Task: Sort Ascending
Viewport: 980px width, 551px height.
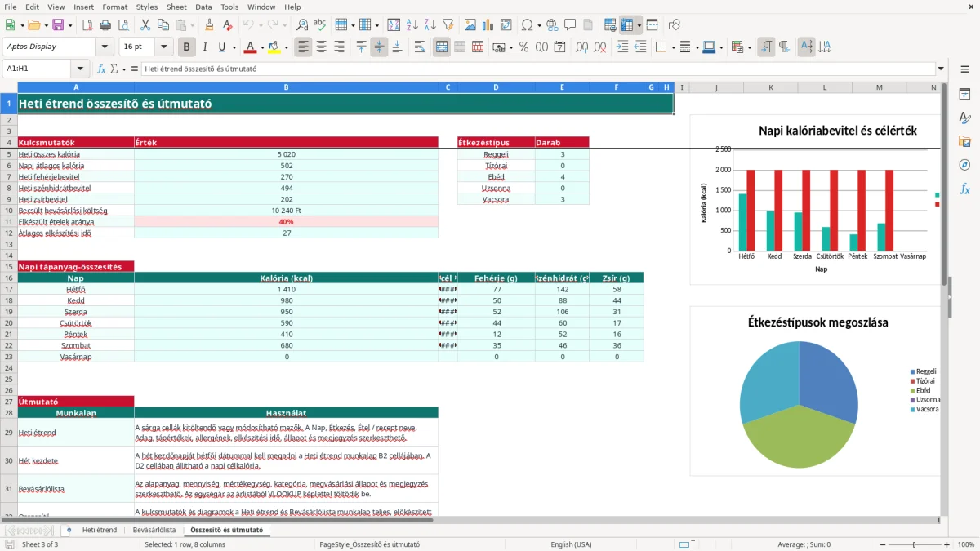Action: [x=412, y=25]
